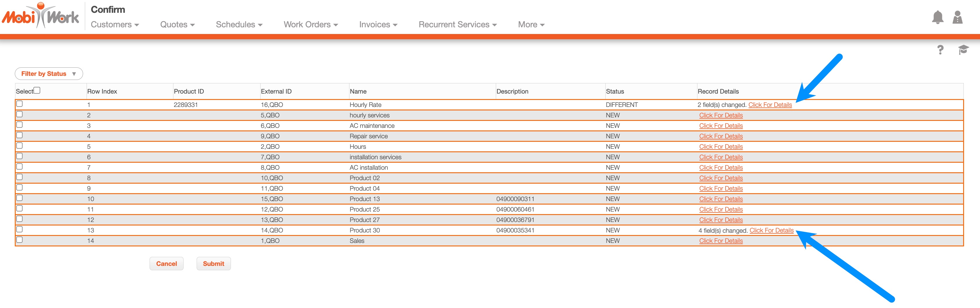980x308 pixels.
Task: Open the Work Orders menu
Action: tap(310, 25)
